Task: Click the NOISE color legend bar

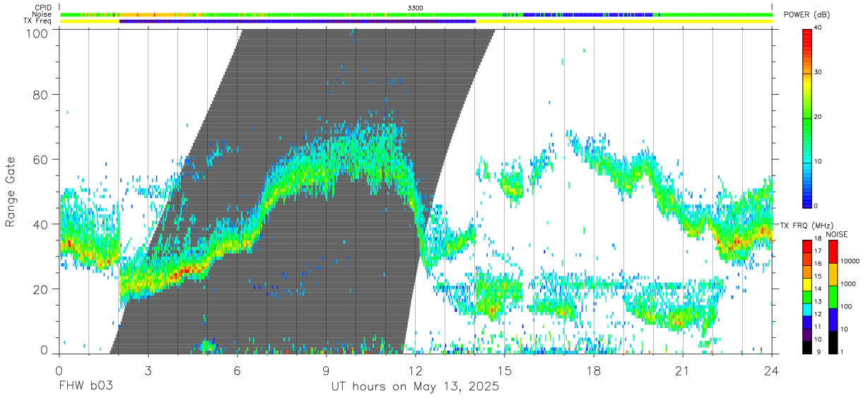Action: click(833, 296)
